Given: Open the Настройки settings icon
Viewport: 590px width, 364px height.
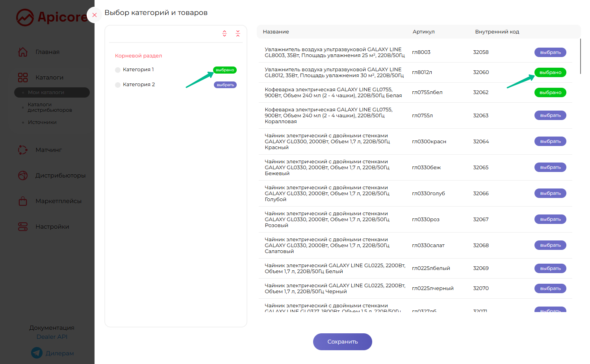Looking at the screenshot, I should [23, 227].
